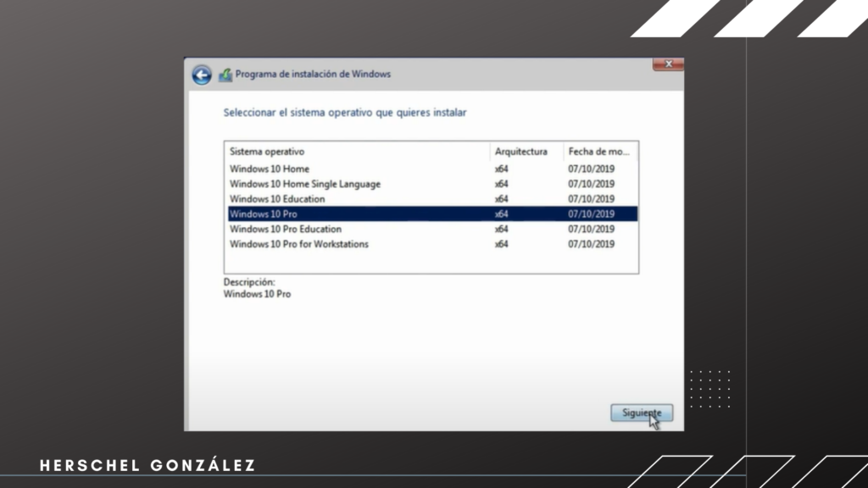Select Windows 10 Home Single Language
Image resolution: width=868 pixels, height=488 pixels.
tap(432, 184)
